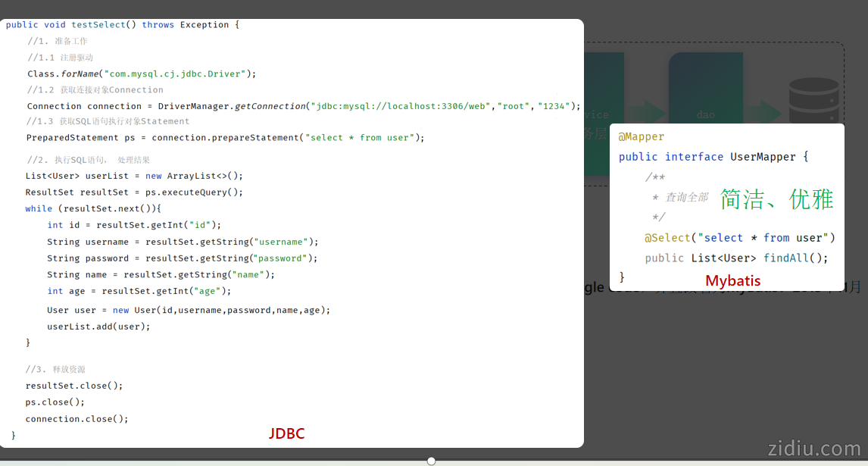The height and width of the screenshot is (466, 868).
Task: Click the DriverManager.getConnection line
Action: click(303, 107)
